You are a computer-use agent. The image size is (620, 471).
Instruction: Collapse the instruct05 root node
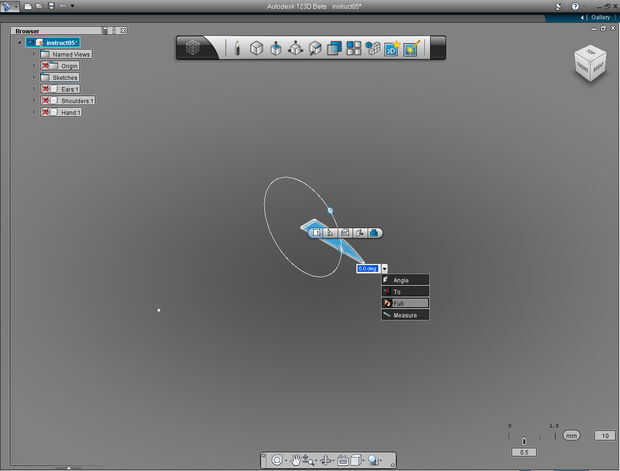point(20,42)
